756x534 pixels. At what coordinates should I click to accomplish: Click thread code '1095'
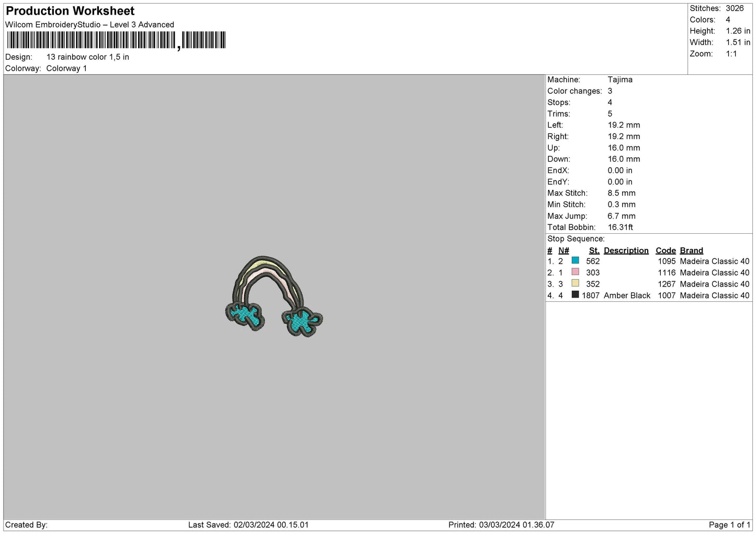[x=667, y=262]
